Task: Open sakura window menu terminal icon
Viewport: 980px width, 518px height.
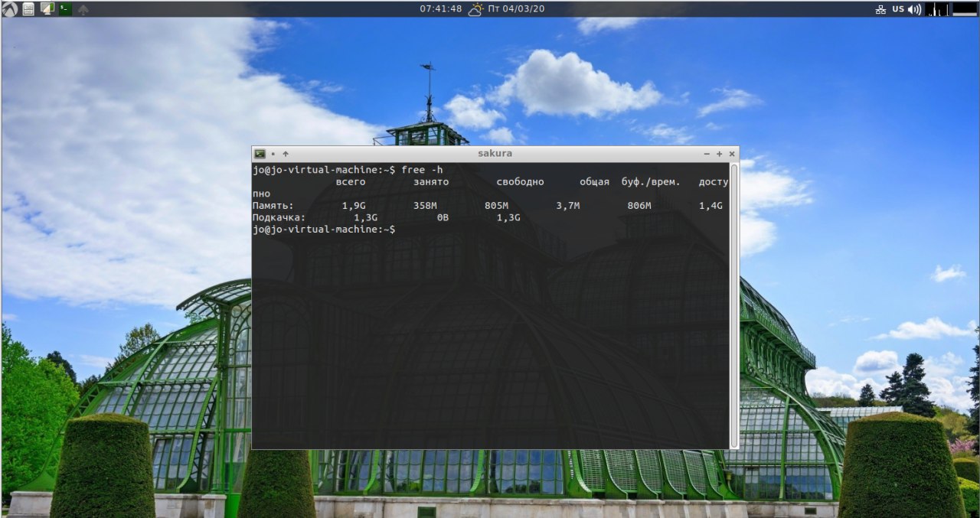Action: click(x=260, y=154)
